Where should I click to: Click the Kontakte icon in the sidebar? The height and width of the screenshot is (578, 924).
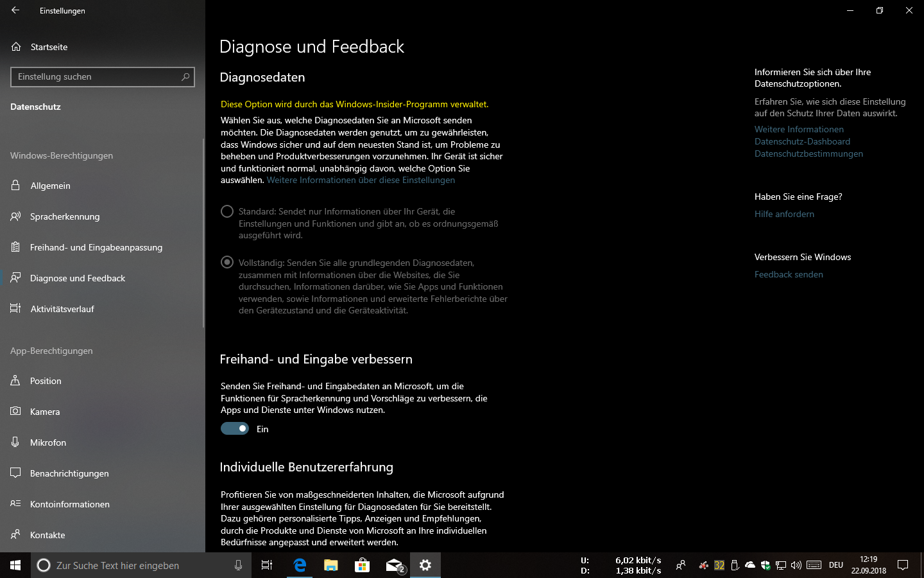[16, 534]
